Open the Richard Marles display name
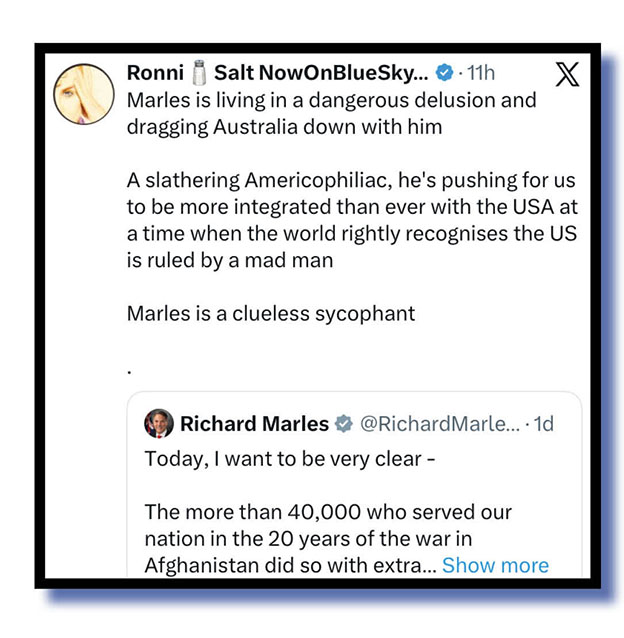This screenshot has height=638, width=624. coord(254,424)
